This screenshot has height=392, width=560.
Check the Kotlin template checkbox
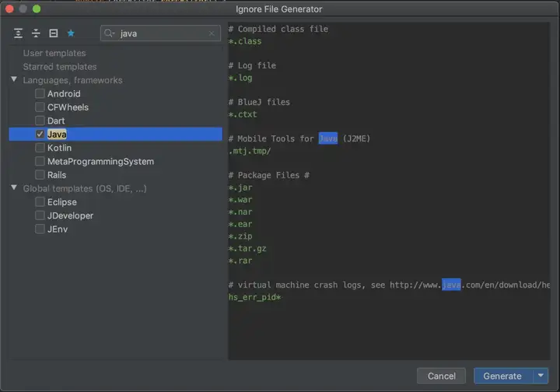(x=40, y=148)
